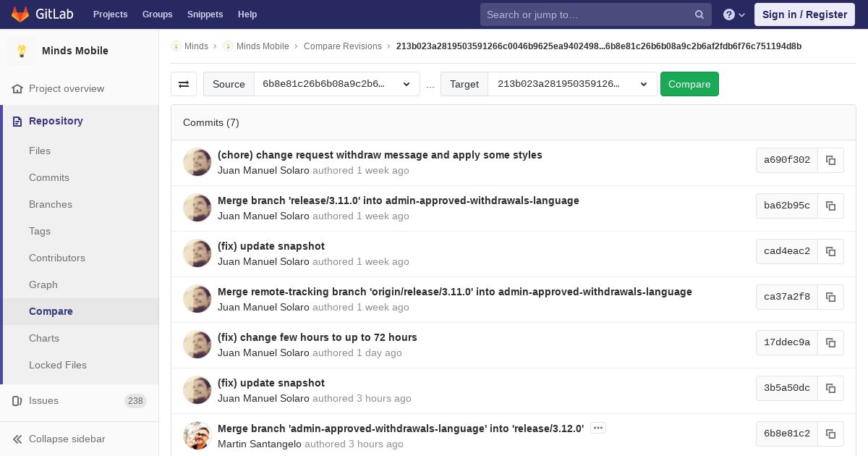This screenshot has height=456, width=868.
Task: Click the Minds Mobile lightbulb avatar
Action: pos(22,51)
